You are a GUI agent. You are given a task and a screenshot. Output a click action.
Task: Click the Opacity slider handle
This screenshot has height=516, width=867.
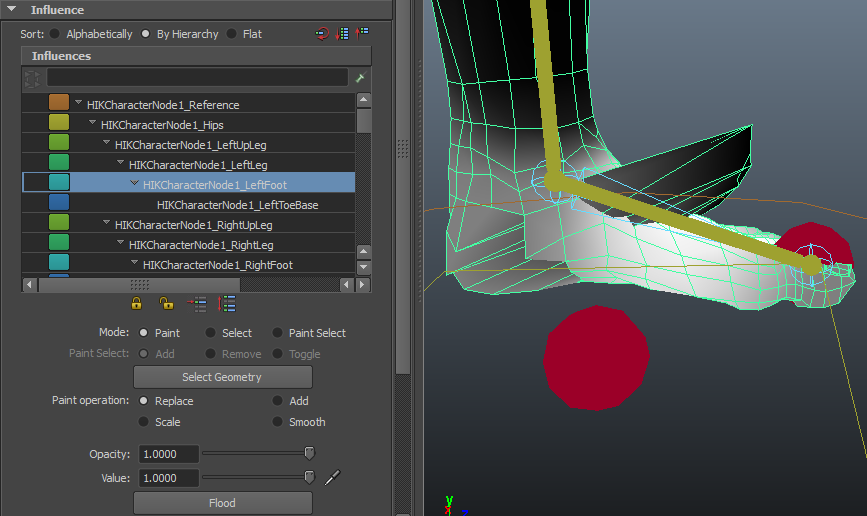point(309,454)
